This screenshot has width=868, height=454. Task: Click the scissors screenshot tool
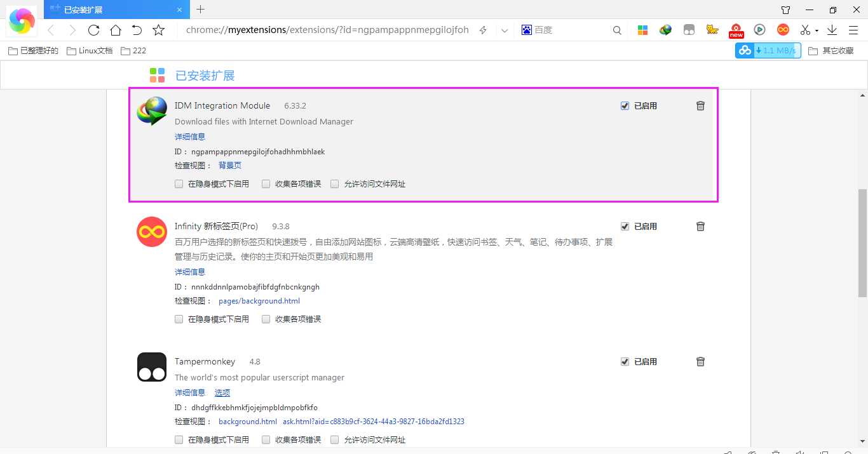point(805,30)
